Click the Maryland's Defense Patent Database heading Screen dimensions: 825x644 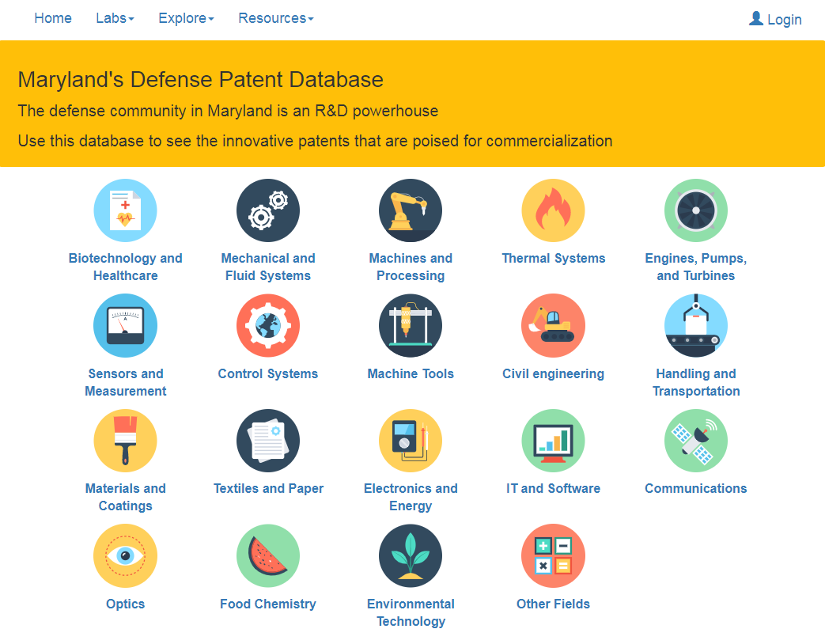tap(200, 79)
